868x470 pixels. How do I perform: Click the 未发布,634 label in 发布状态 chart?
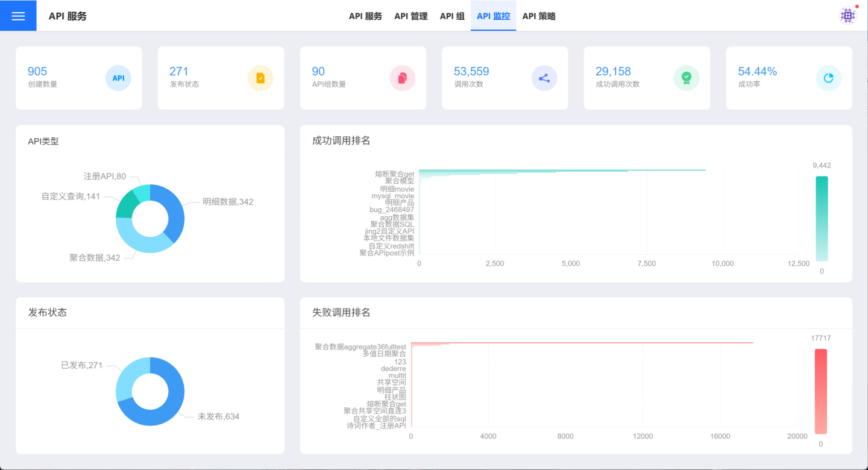tap(218, 416)
